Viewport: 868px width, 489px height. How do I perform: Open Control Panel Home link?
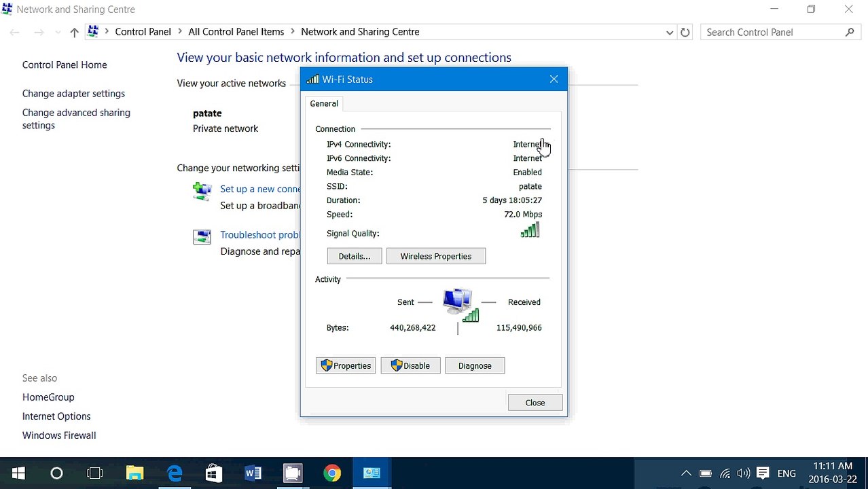[65, 65]
